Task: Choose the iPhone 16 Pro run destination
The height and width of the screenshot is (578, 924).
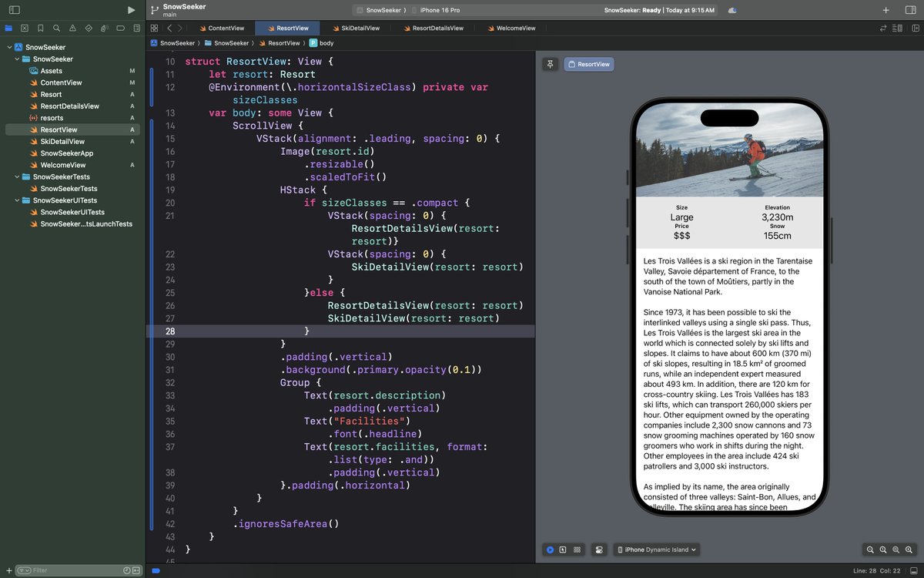Action: (440, 10)
